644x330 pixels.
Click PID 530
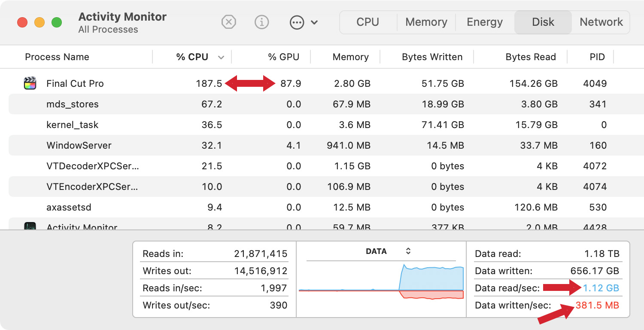click(598, 207)
